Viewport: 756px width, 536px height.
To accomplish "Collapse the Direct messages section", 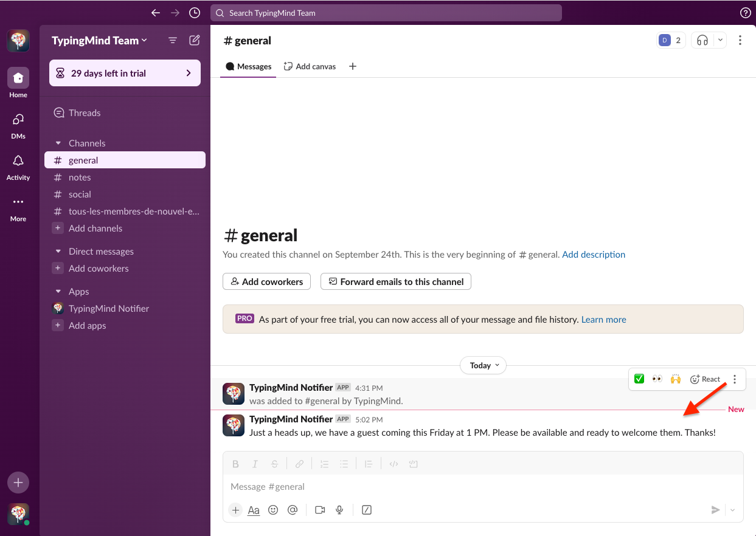I will (58, 252).
